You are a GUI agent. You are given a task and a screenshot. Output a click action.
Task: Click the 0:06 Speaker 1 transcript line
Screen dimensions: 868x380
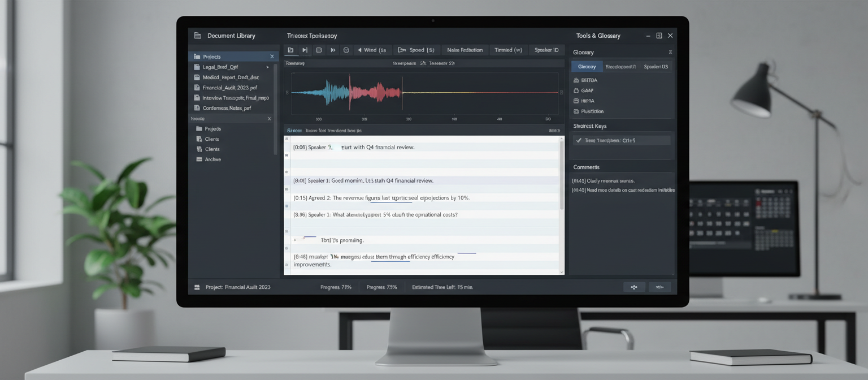354,147
